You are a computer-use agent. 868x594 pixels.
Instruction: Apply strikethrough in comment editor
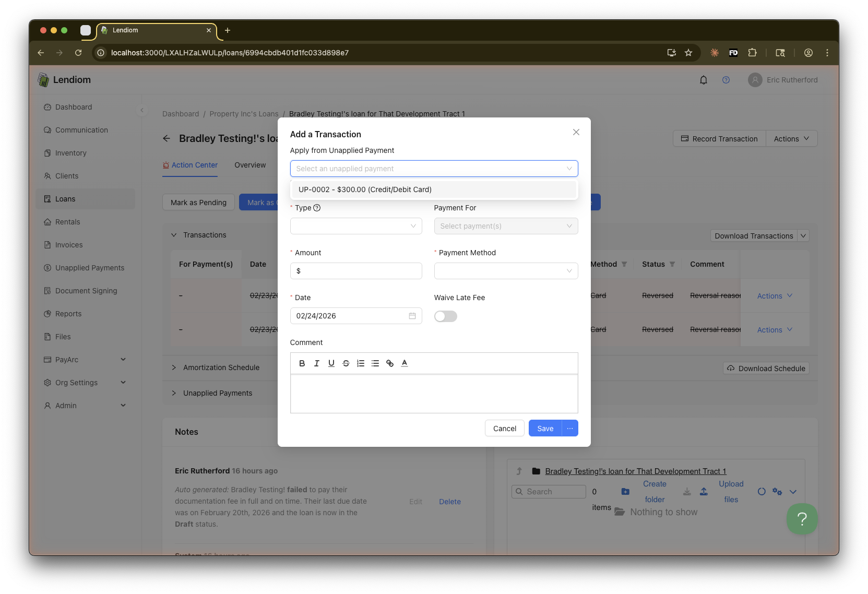[346, 363]
